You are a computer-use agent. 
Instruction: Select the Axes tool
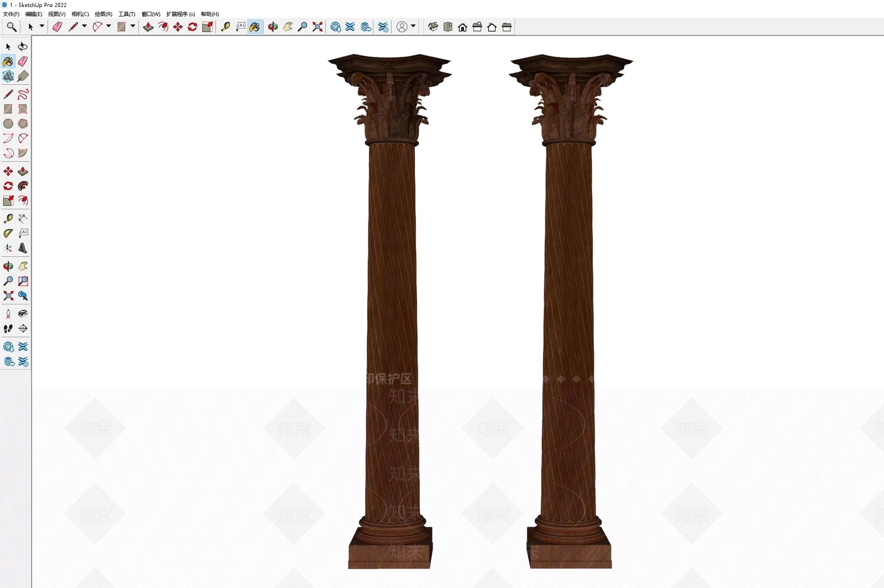tap(8, 248)
